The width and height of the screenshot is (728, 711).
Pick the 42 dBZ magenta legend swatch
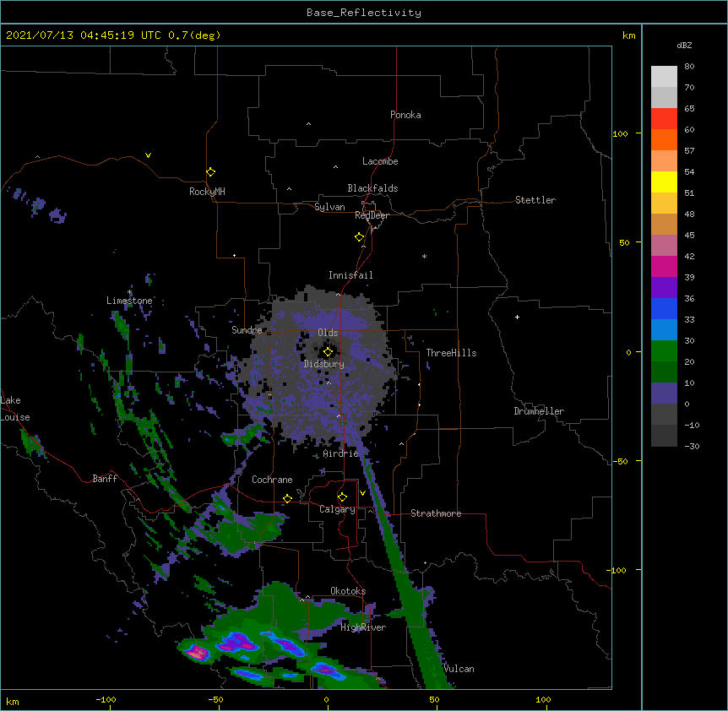(x=664, y=266)
